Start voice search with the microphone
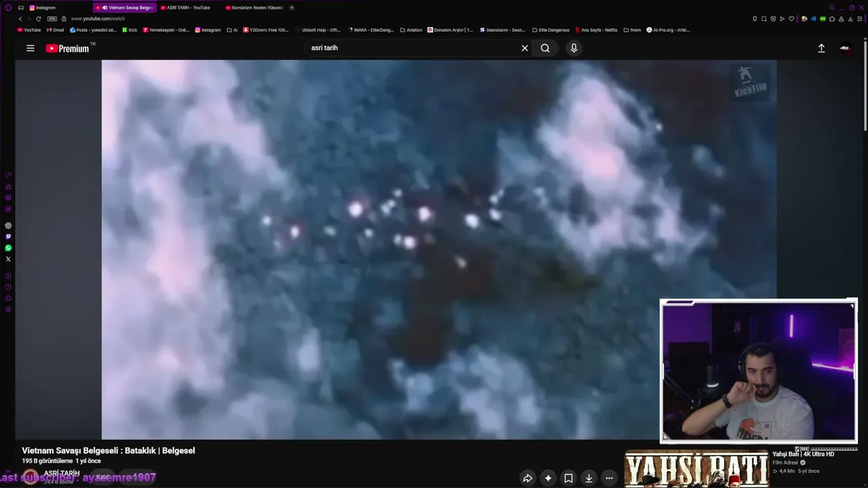 [x=574, y=48]
